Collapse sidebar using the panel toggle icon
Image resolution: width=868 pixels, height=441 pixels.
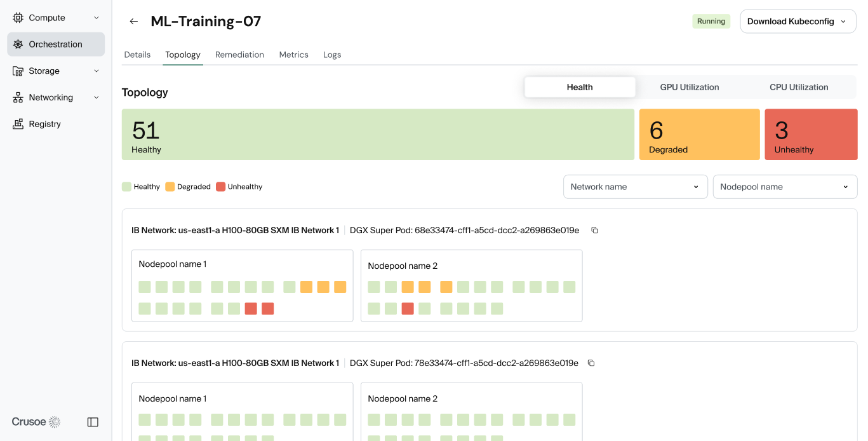tap(93, 422)
